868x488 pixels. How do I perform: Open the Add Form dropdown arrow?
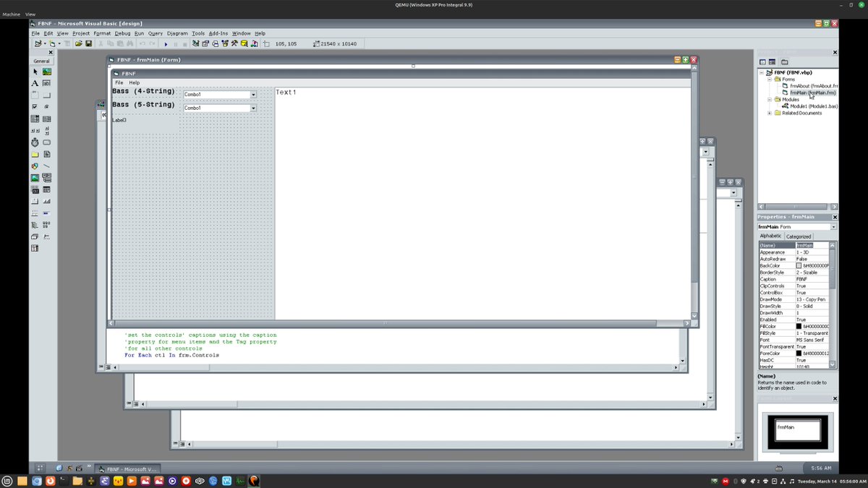coord(60,44)
